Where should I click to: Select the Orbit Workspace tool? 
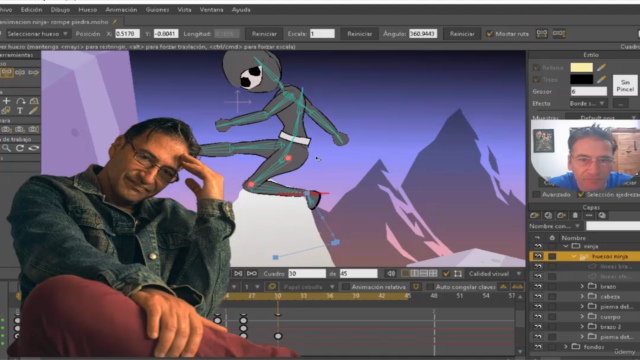click(33, 148)
